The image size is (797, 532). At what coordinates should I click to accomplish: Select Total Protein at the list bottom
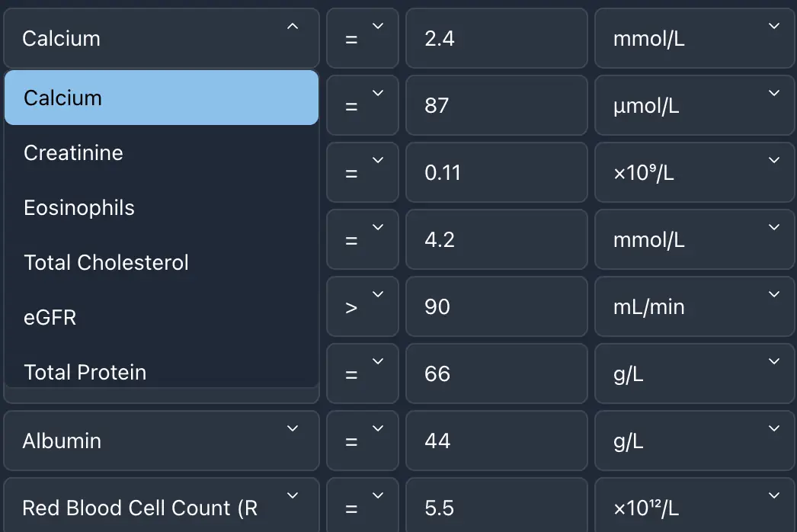[85, 372]
